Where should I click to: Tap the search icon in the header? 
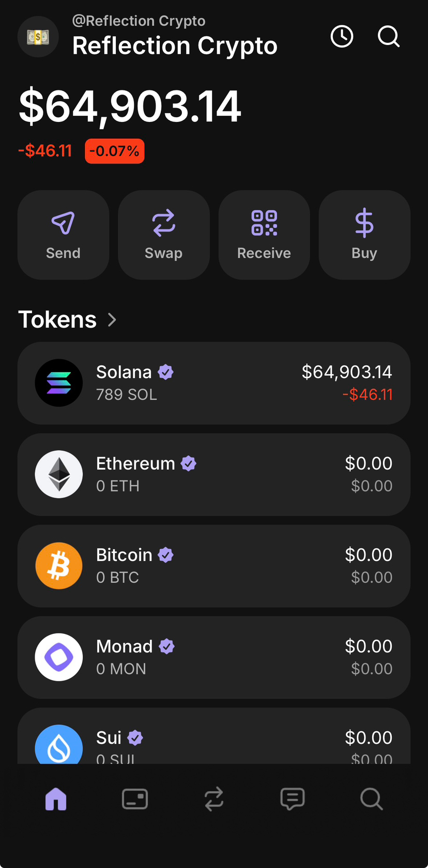(389, 37)
